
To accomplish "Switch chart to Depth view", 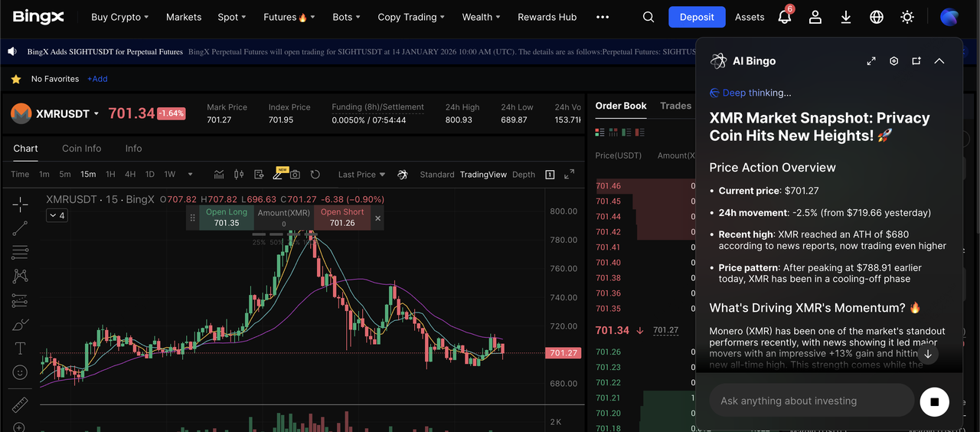I will [x=524, y=175].
